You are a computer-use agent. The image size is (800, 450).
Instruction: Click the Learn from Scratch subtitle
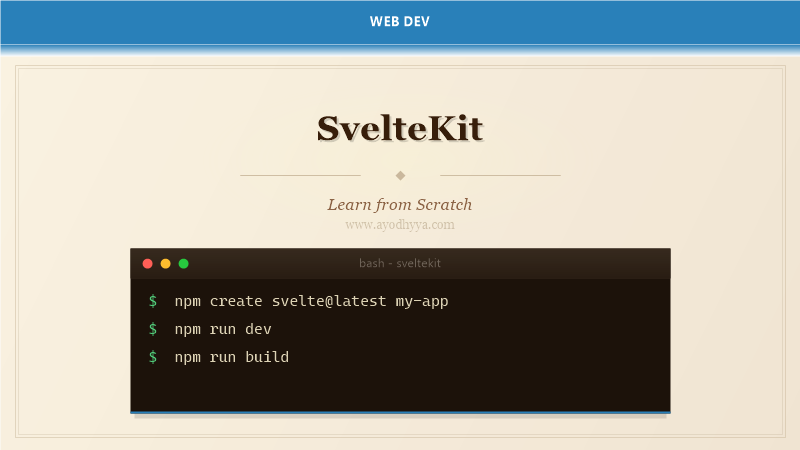400,205
